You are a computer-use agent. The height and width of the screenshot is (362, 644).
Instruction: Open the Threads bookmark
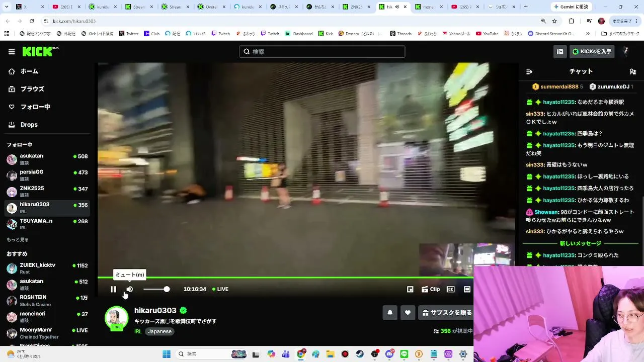tap(400, 34)
